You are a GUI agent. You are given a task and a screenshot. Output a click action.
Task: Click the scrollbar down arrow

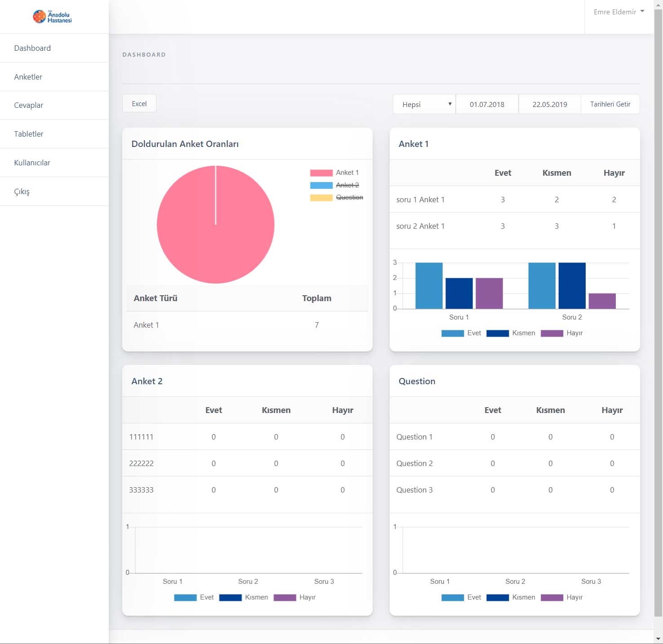tap(658, 639)
